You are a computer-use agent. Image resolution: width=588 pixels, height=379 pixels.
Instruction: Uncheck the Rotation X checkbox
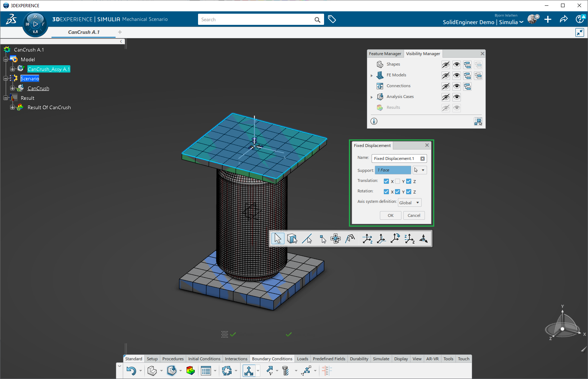pos(386,192)
